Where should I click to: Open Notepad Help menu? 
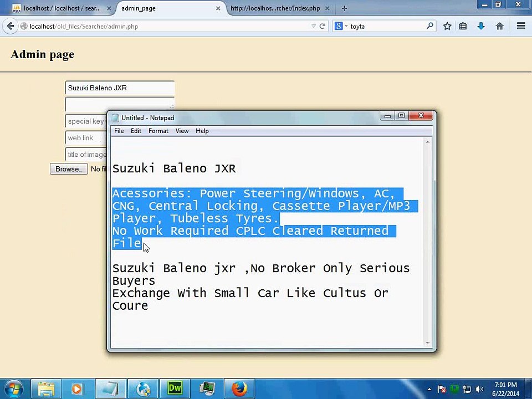pyautogui.click(x=202, y=131)
